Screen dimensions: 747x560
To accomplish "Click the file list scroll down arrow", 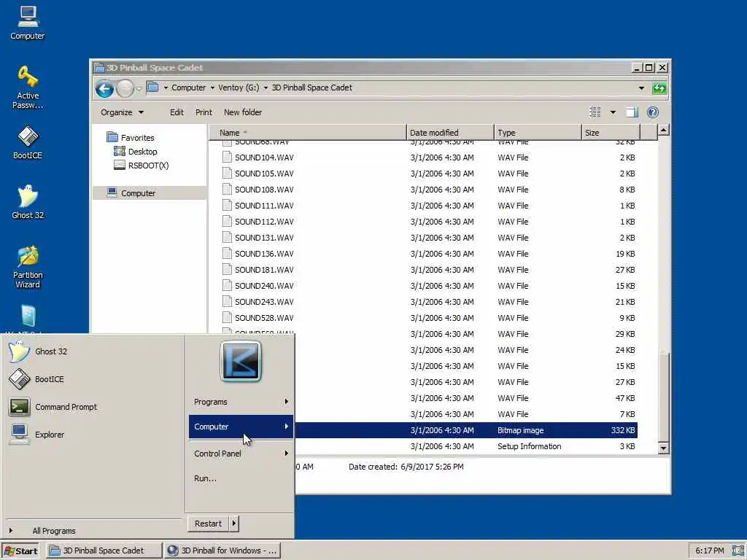I will click(663, 448).
